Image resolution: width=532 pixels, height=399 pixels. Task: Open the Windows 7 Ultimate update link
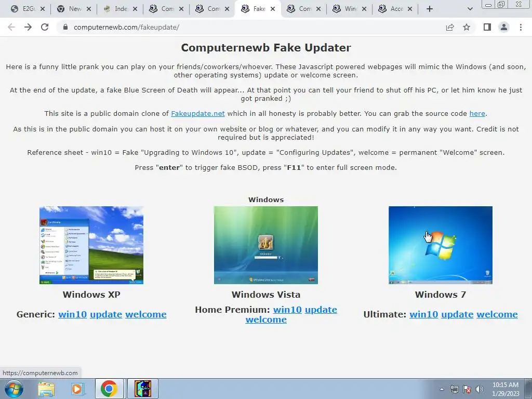tap(457, 314)
